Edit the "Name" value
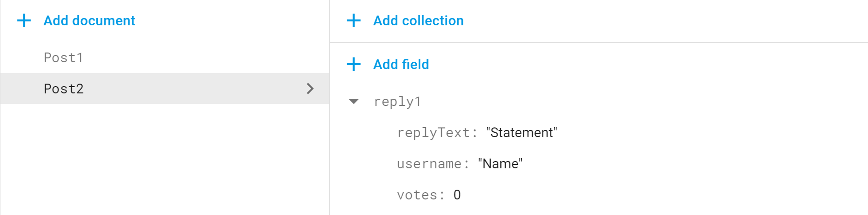 (x=500, y=164)
